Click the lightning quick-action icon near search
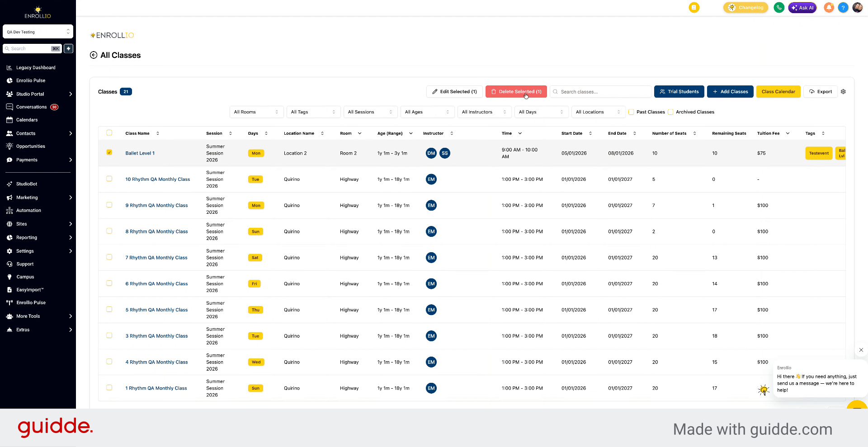The width and height of the screenshot is (868, 447). point(68,48)
